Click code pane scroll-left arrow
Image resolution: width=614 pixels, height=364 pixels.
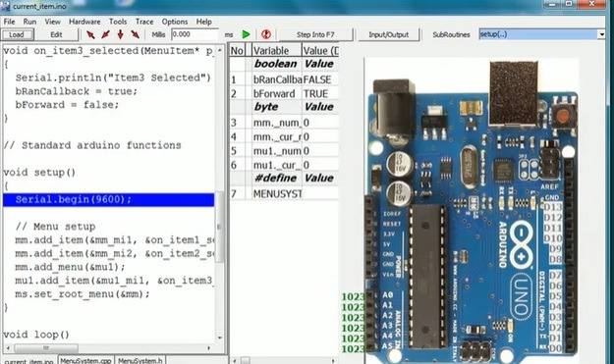8,347
